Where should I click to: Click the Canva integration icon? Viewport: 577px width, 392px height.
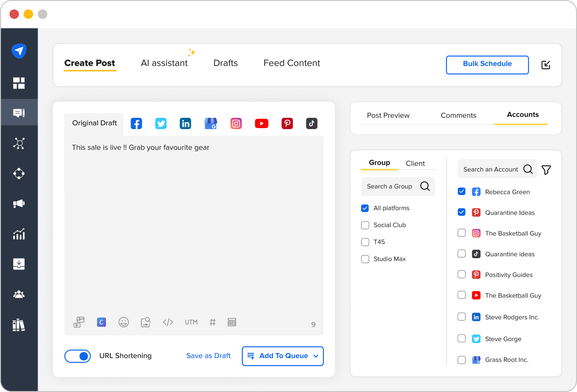click(x=101, y=322)
